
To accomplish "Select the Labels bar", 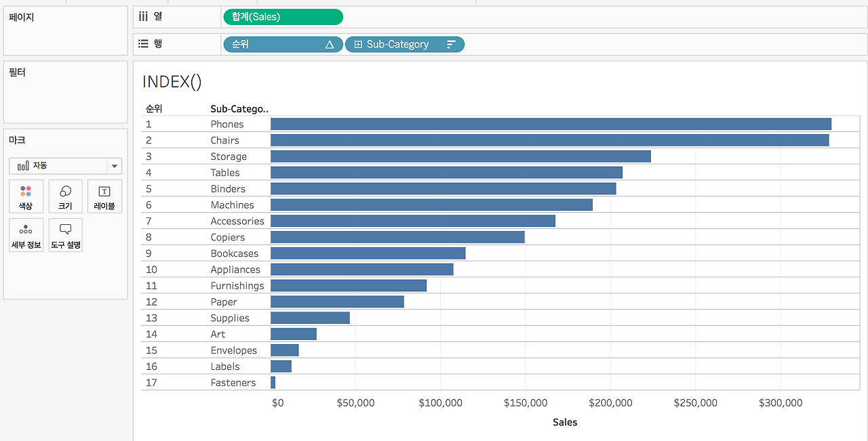I will pos(281,366).
